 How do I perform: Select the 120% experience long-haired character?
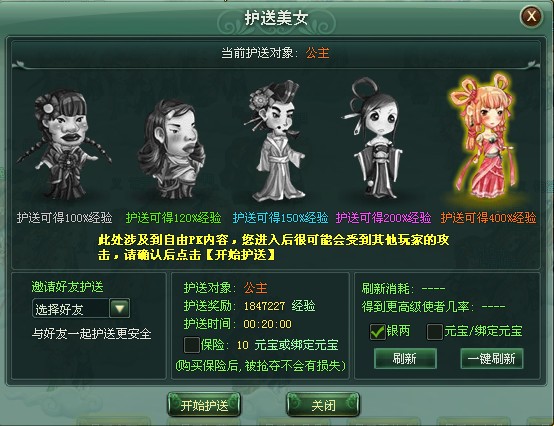click(x=172, y=148)
